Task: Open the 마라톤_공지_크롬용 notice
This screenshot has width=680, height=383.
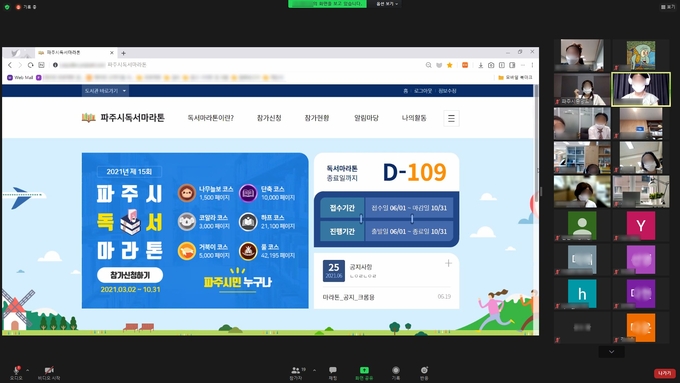Action: click(x=348, y=297)
